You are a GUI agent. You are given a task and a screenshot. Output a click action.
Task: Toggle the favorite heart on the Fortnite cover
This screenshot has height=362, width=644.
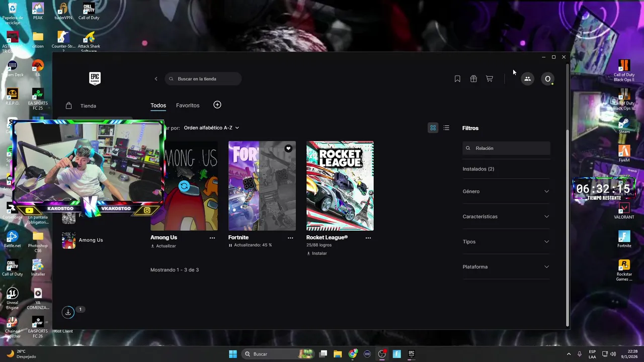pyautogui.click(x=288, y=148)
